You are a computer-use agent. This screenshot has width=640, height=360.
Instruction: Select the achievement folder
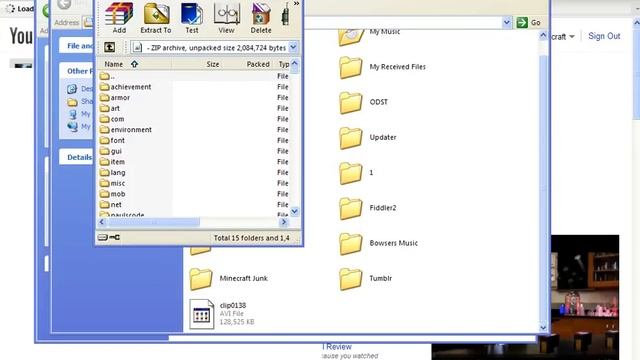point(126,87)
